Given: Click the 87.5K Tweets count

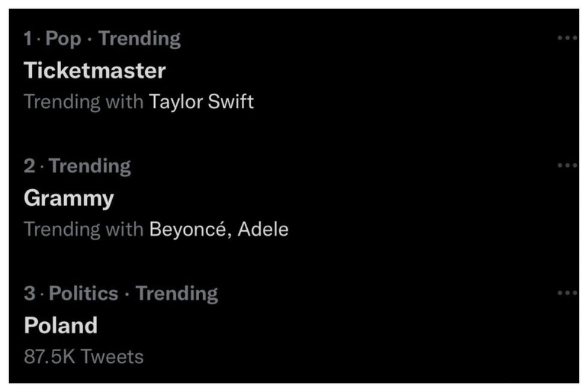Looking at the screenshot, I should [83, 357].
